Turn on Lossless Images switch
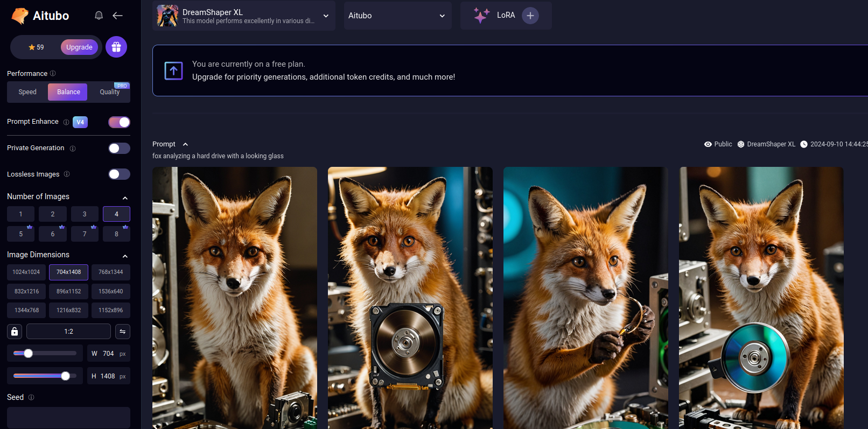 point(119,174)
